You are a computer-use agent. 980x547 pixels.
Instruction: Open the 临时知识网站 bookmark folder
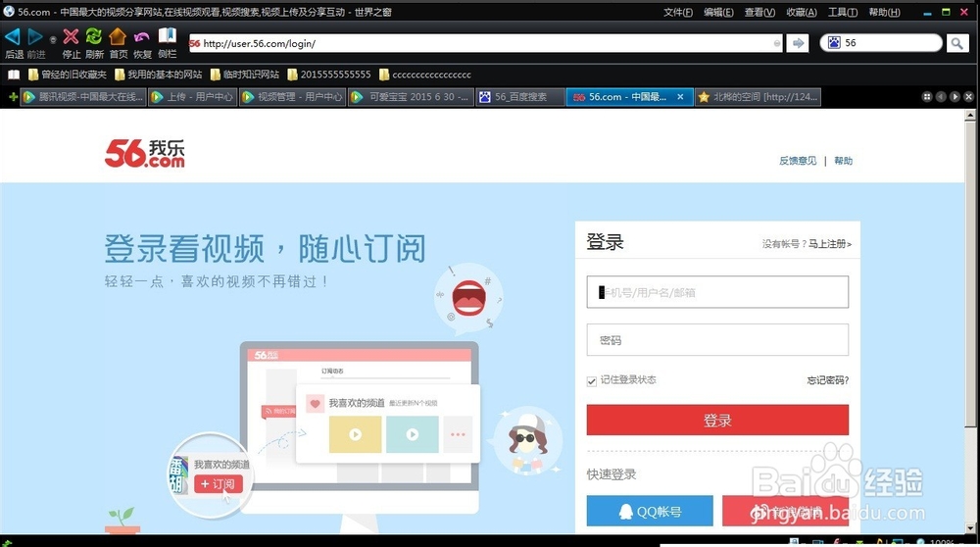tap(245, 75)
